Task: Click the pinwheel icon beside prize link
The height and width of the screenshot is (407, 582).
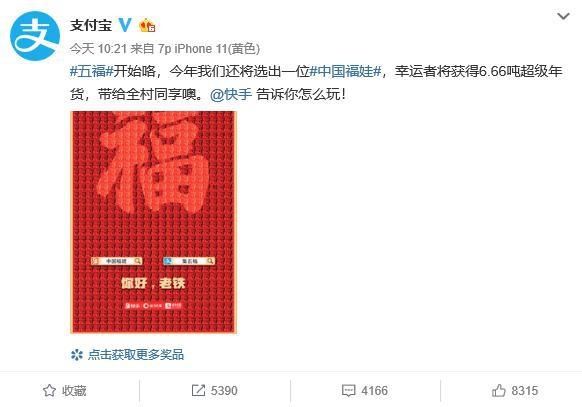Action: (77, 355)
